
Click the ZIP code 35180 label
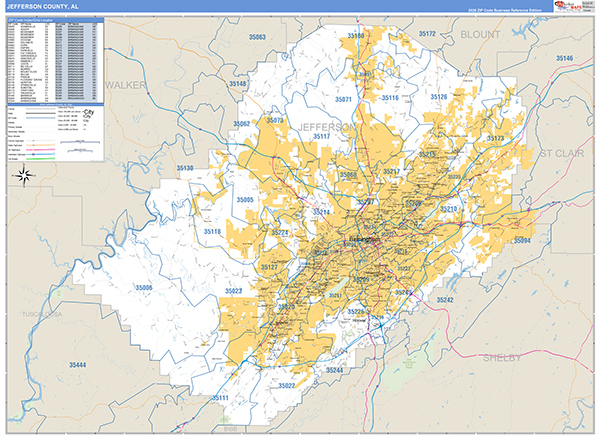tap(356, 36)
